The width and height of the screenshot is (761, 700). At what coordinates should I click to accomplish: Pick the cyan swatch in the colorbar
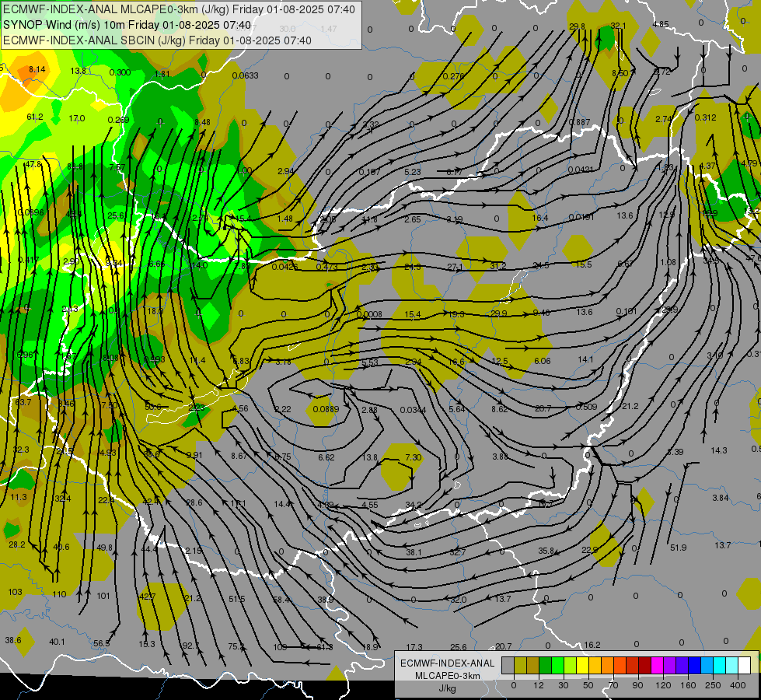(719, 665)
